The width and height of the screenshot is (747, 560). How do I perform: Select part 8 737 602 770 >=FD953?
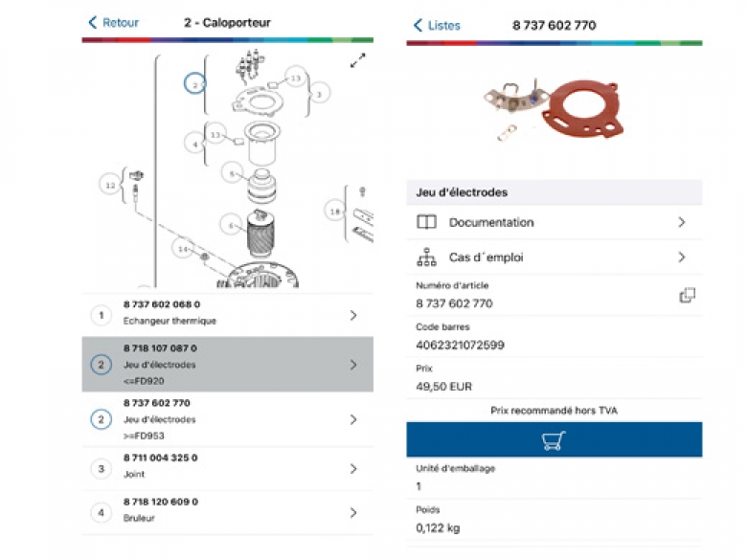coord(227,419)
